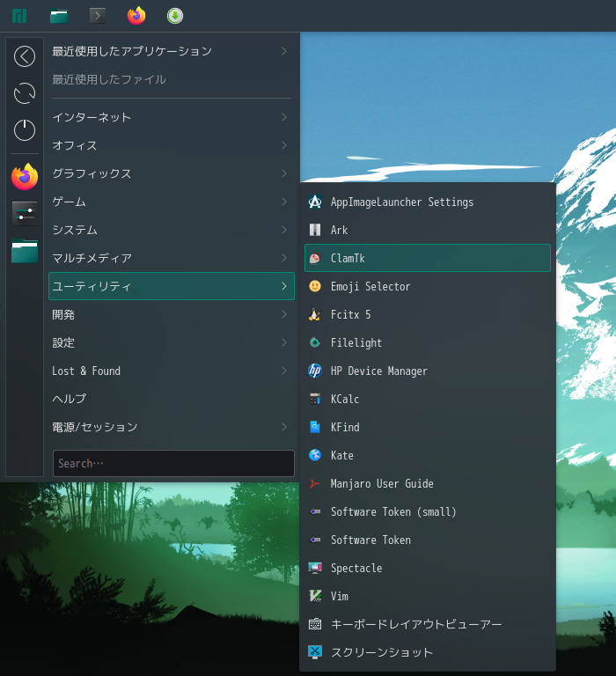Select the ヘルプ menu entry
The image size is (616, 676).
[x=172, y=399]
